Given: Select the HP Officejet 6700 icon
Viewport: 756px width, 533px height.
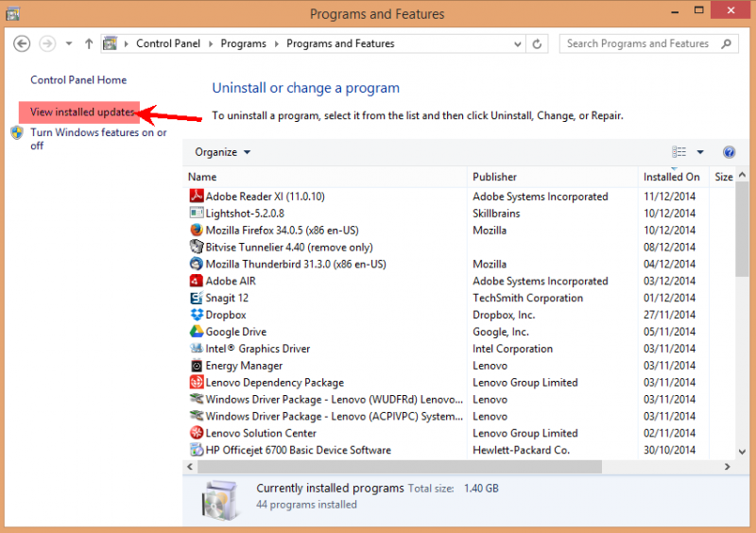Looking at the screenshot, I should [x=197, y=450].
